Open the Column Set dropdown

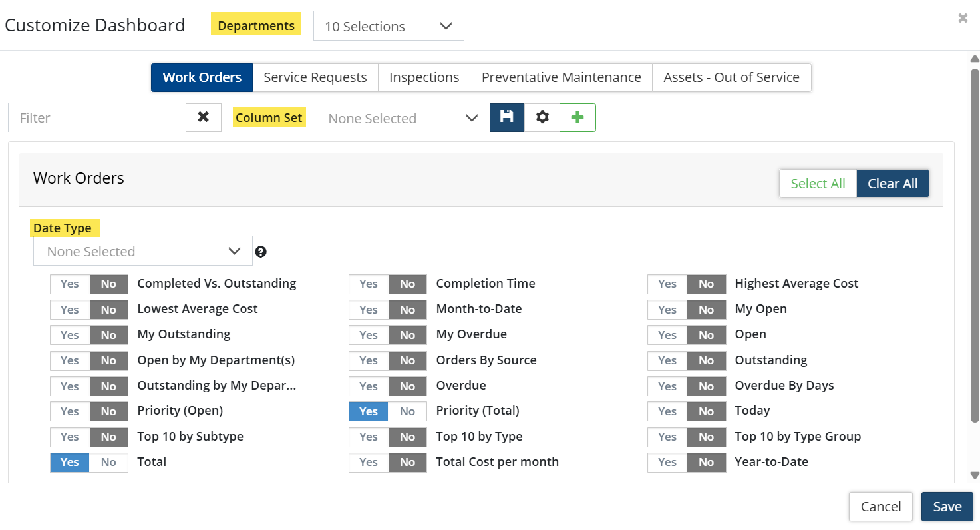point(403,118)
